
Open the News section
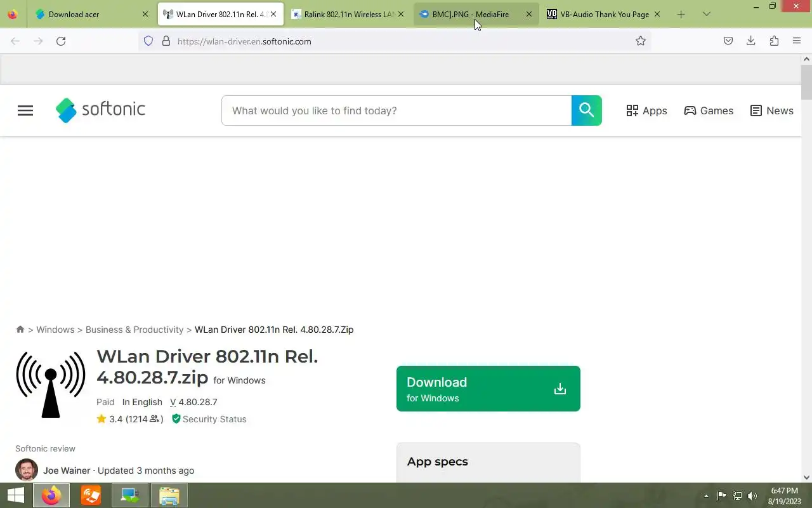[771, 110]
